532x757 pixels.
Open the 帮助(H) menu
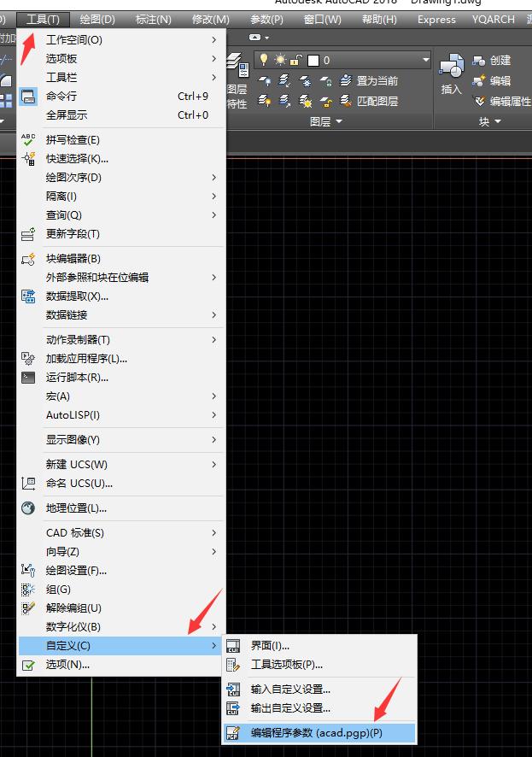(380, 20)
